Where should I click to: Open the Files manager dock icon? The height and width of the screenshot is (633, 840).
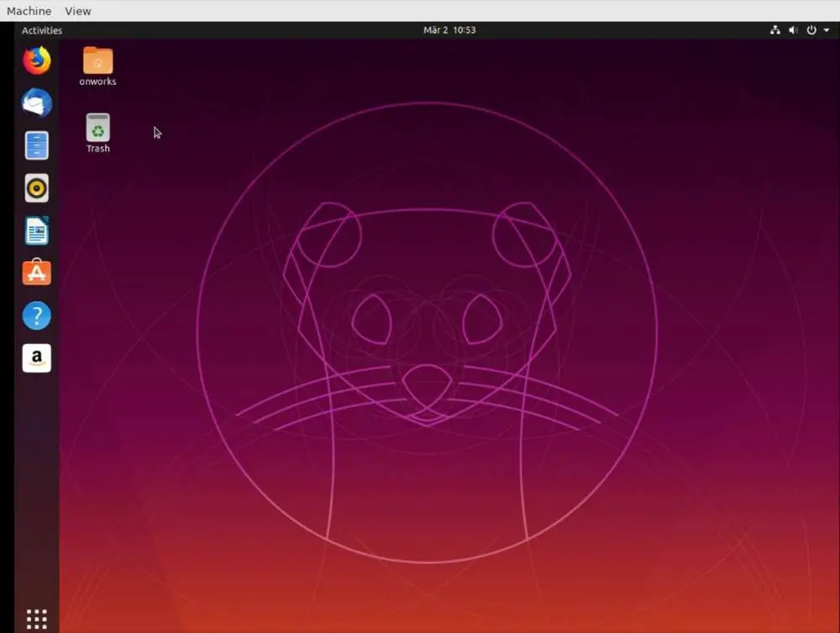(x=36, y=145)
